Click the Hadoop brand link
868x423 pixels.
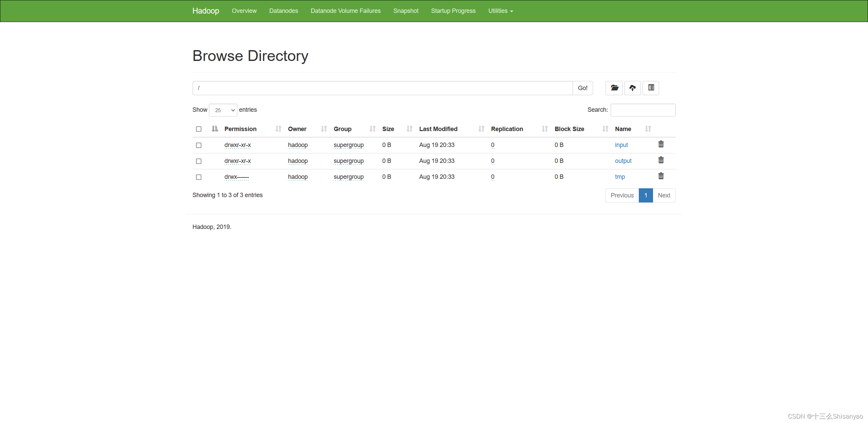205,11
